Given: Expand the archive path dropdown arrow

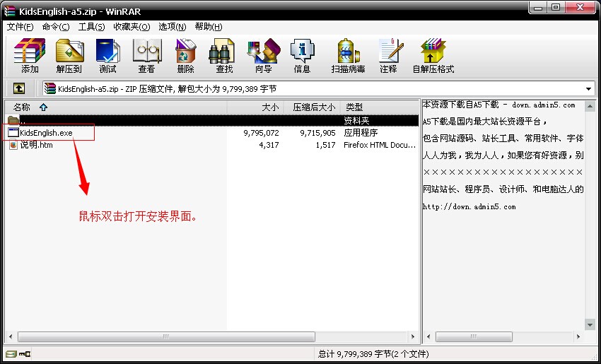Looking at the screenshot, I should click(x=589, y=89).
